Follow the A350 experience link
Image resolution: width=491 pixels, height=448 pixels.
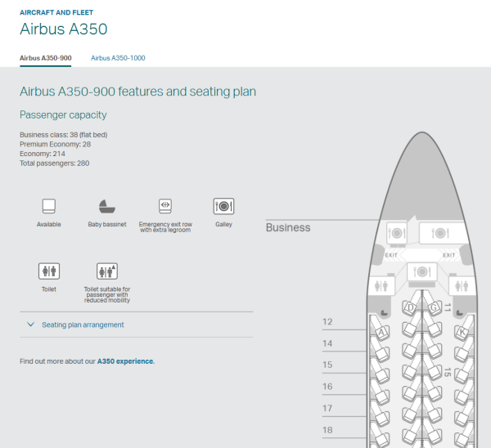(x=124, y=361)
